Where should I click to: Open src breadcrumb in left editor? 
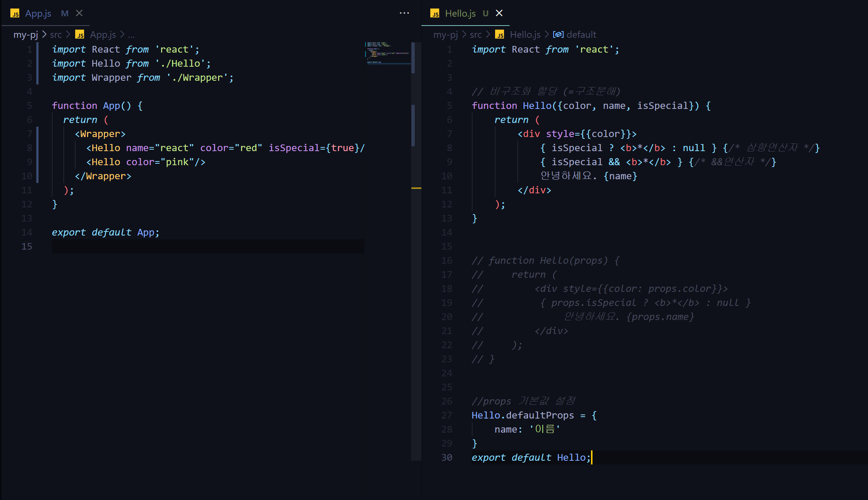tap(56, 34)
